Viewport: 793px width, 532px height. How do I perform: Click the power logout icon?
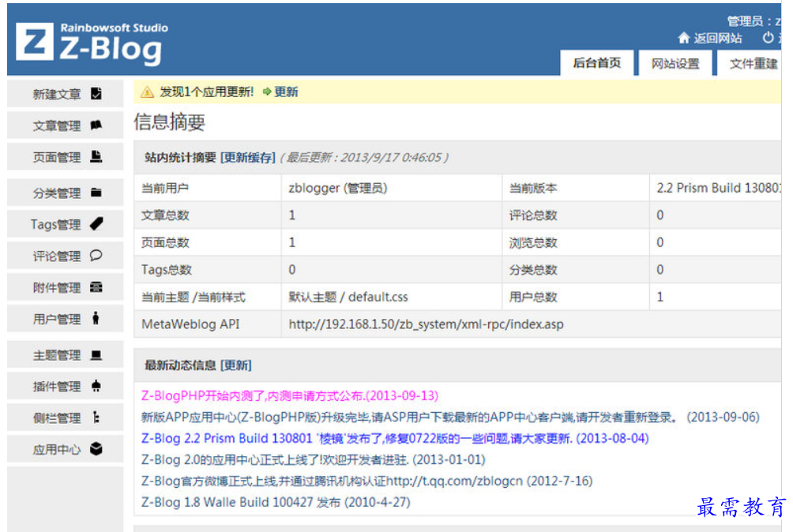tap(769, 37)
